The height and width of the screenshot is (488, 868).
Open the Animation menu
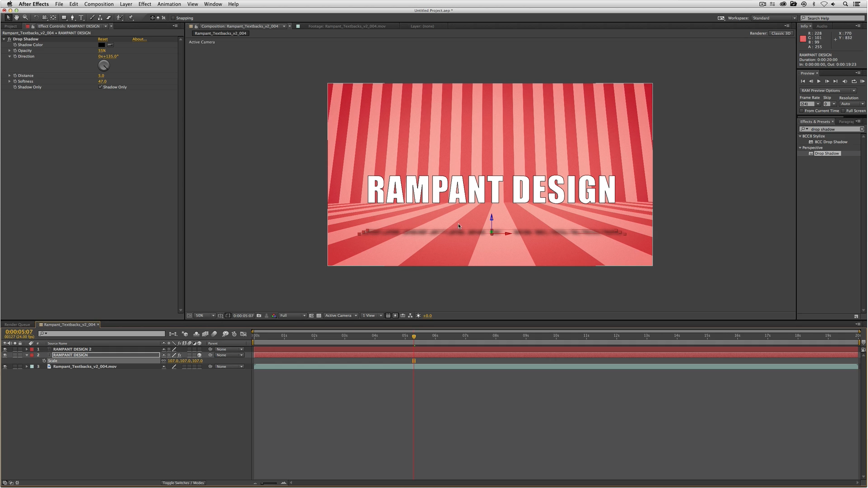coord(169,4)
